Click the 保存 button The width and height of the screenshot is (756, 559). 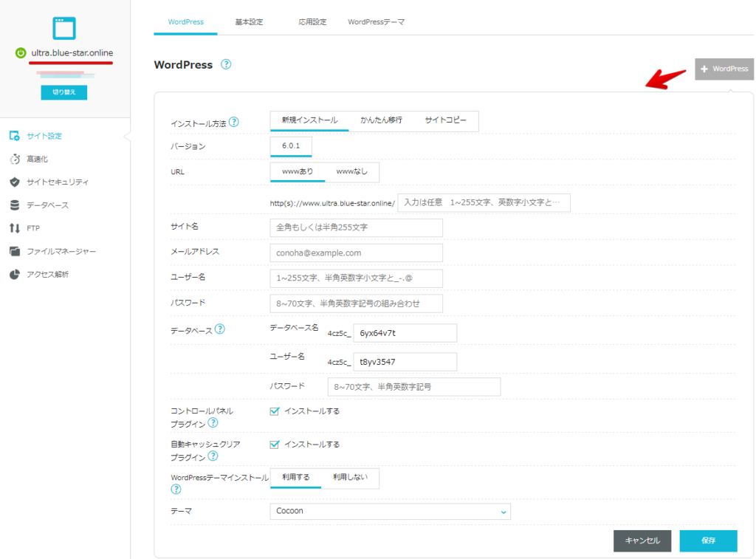click(x=708, y=541)
